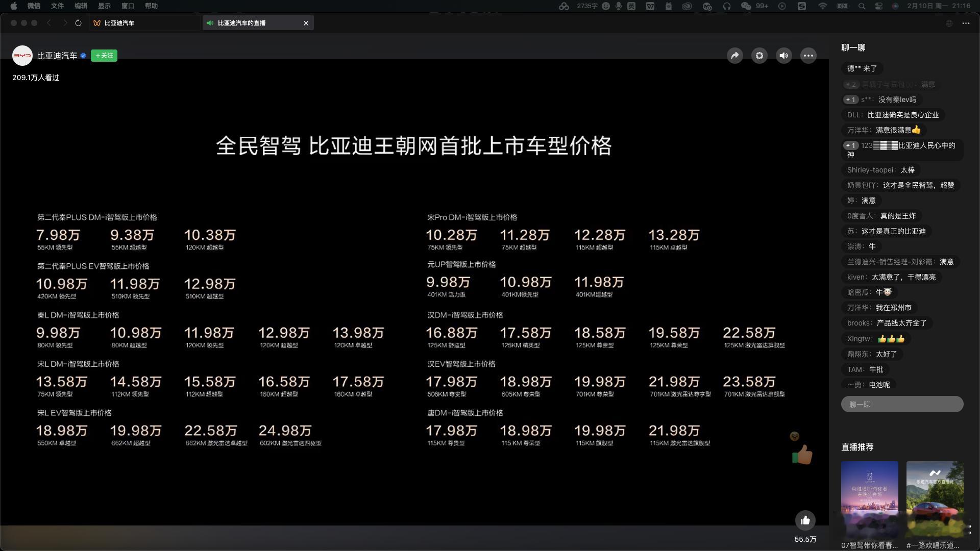Open Control Center in menu bar
Image resolution: width=980 pixels, height=551 pixels.
878,6
